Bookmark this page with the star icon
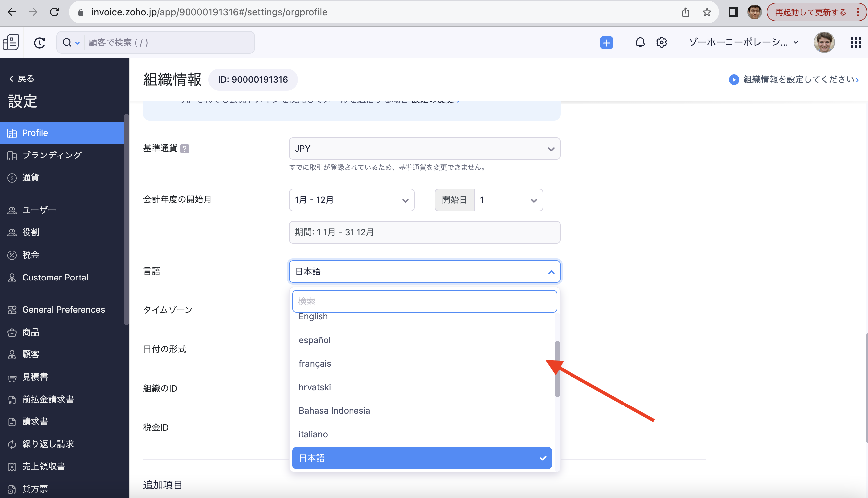The height and width of the screenshot is (498, 868). click(x=707, y=12)
